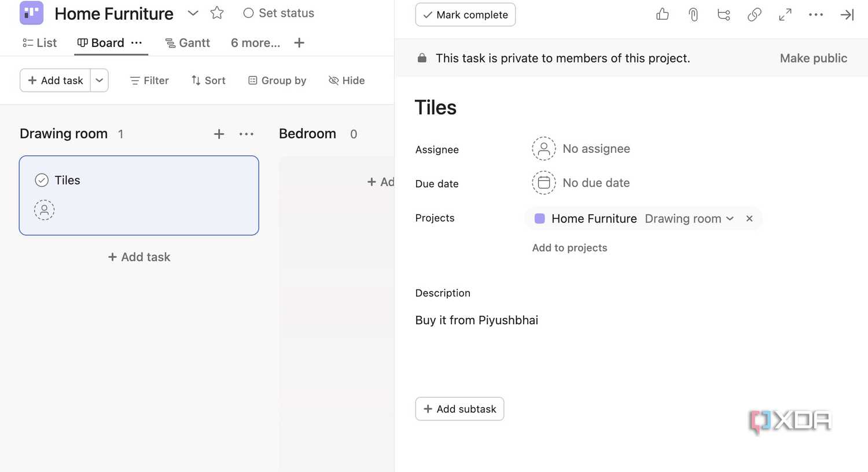Switch to the Gantt tab
This screenshot has height=472, width=868.
pos(187,43)
